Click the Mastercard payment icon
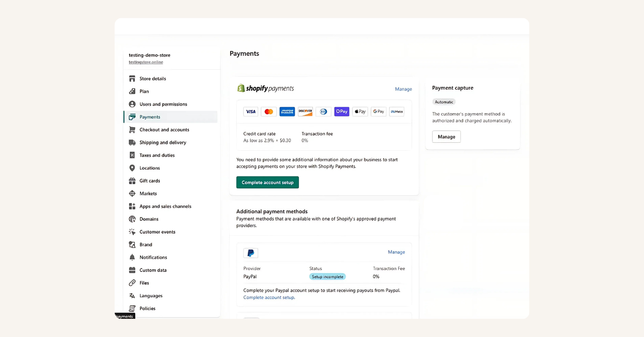The width and height of the screenshot is (644, 337). (x=268, y=111)
